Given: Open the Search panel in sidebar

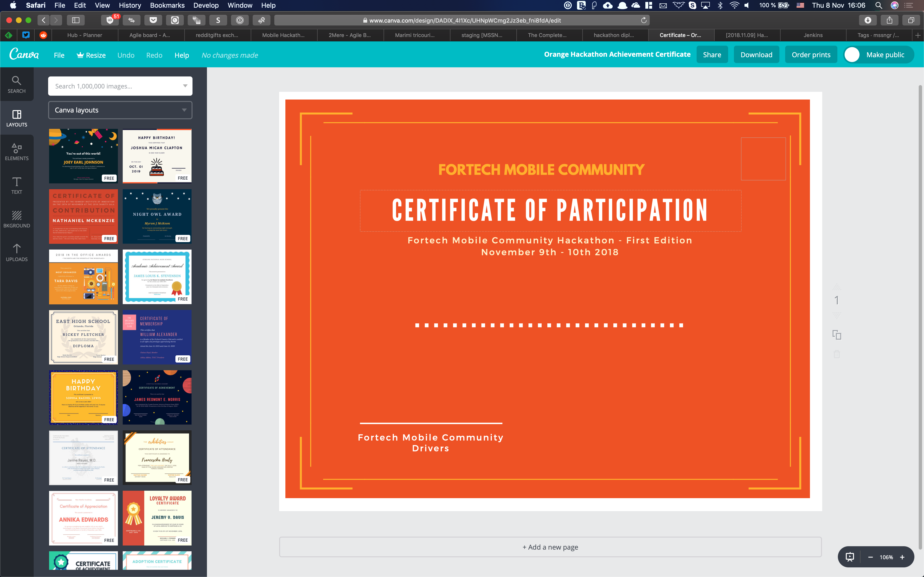Looking at the screenshot, I should (x=16, y=84).
